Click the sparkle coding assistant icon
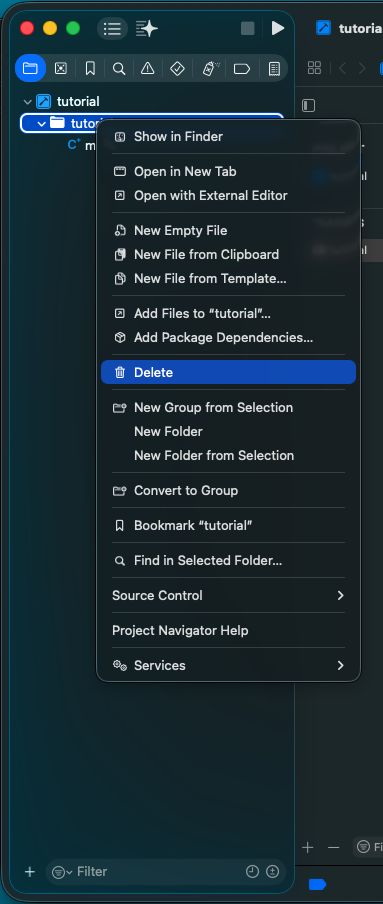Screen dimensions: 383x904 pos(147,28)
